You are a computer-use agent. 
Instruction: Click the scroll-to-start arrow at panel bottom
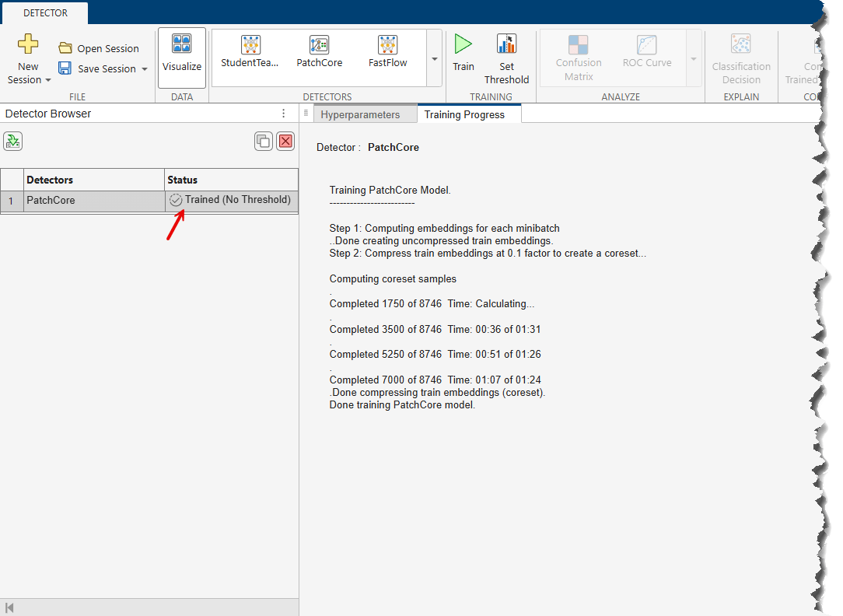point(9,608)
